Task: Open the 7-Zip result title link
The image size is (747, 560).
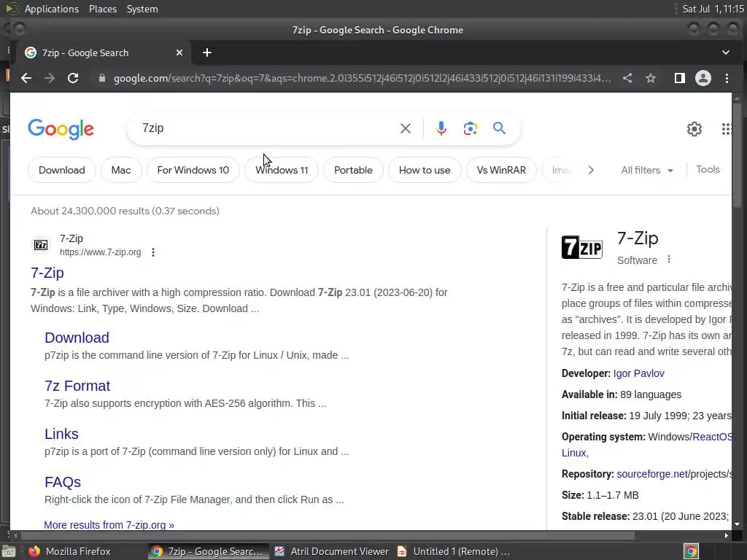Action: pos(47,273)
